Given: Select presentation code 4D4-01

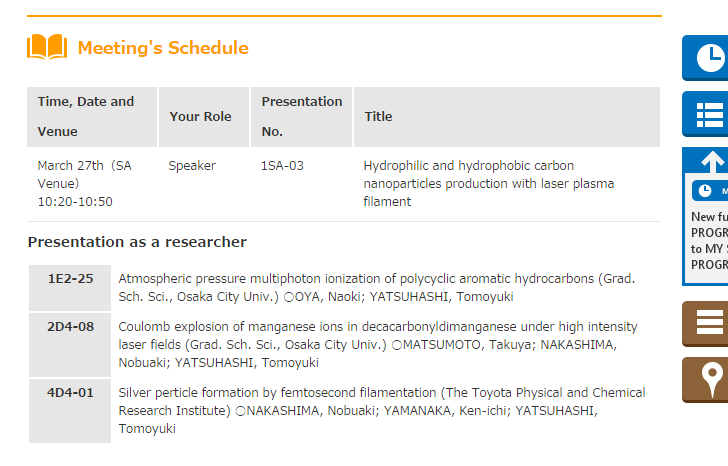Looking at the screenshot, I should [70, 392].
